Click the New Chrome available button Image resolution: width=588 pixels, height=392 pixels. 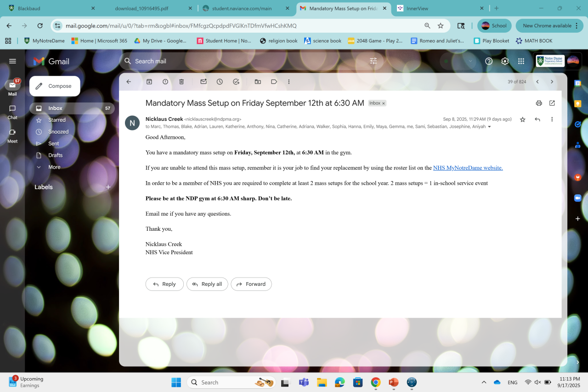549,26
